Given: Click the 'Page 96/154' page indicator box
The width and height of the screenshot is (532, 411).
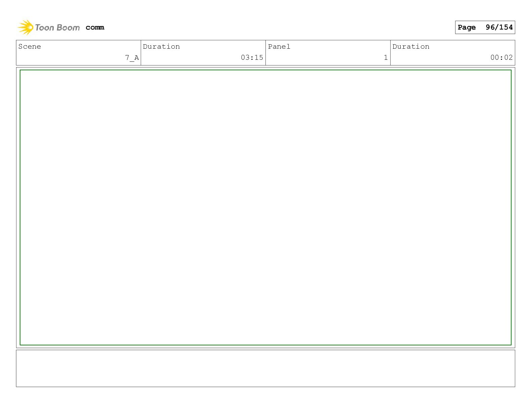Looking at the screenshot, I should coord(485,27).
